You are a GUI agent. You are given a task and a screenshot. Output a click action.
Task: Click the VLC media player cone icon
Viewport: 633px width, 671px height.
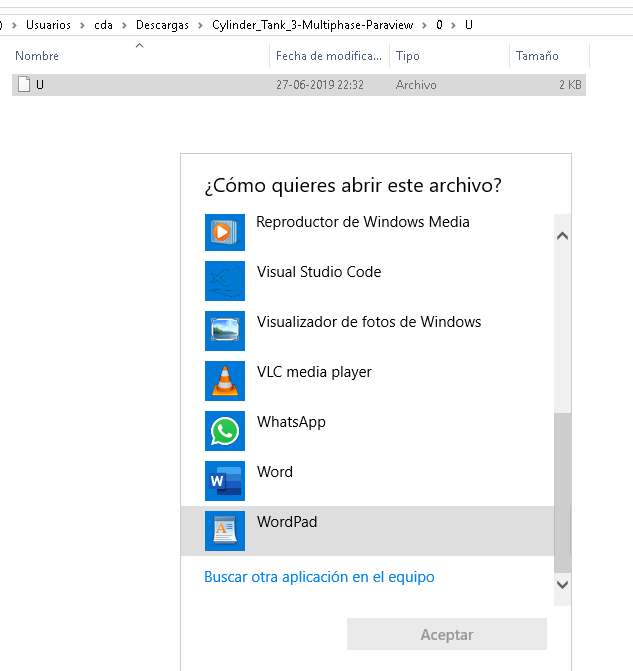click(x=225, y=381)
